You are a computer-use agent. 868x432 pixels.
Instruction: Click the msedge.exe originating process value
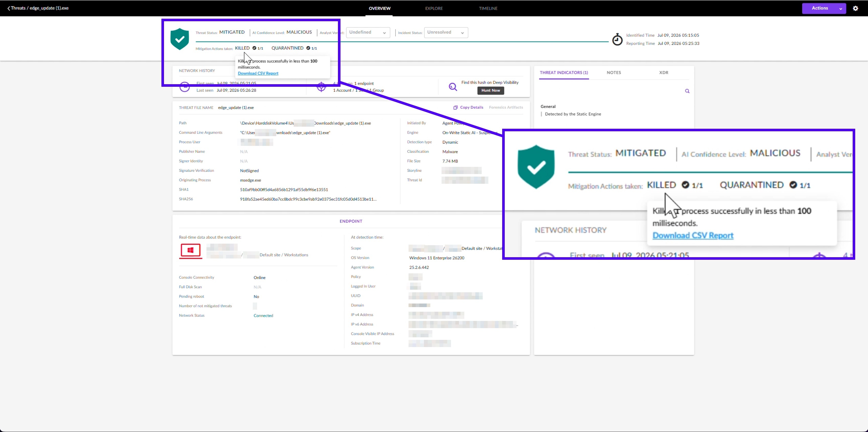point(250,180)
